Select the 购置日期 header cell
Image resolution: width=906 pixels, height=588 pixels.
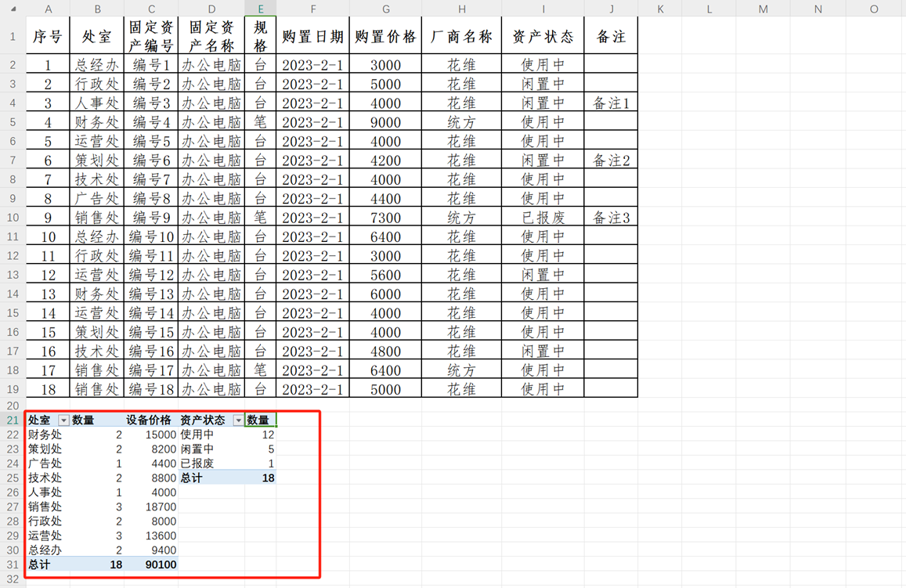[312, 36]
